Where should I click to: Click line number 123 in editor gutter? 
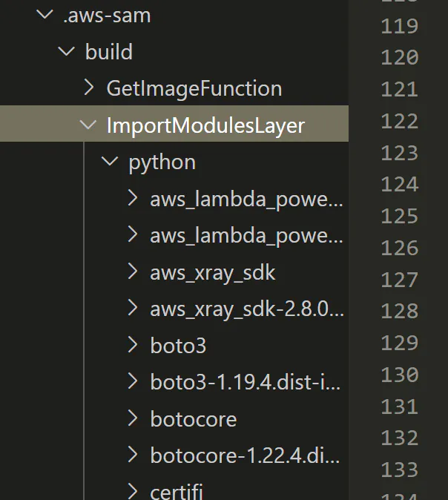(x=399, y=153)
